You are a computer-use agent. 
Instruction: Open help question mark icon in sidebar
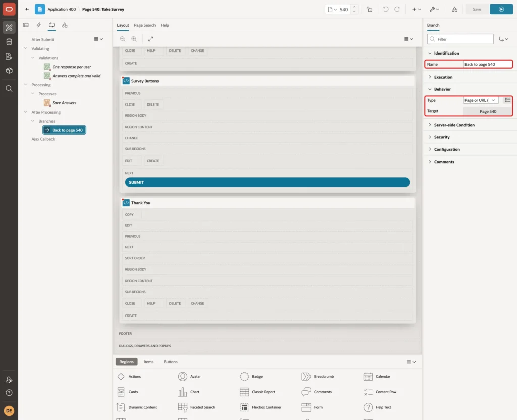point(9,393)
